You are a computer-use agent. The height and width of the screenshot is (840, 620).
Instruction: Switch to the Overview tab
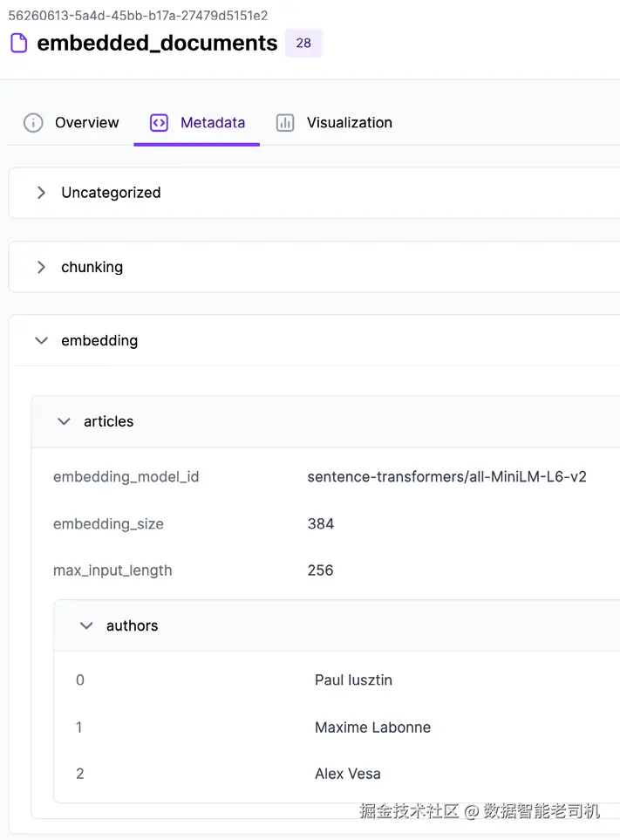[x=86, y=123]
